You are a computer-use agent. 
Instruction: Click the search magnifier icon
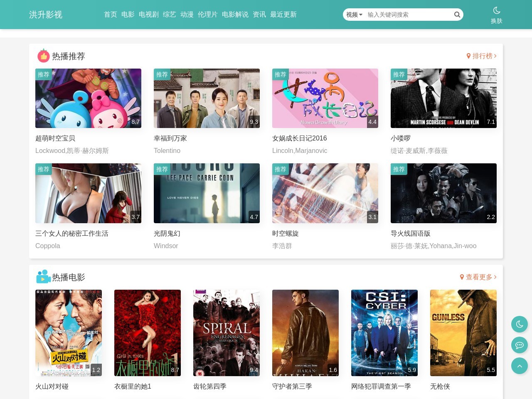pos(457,15)
